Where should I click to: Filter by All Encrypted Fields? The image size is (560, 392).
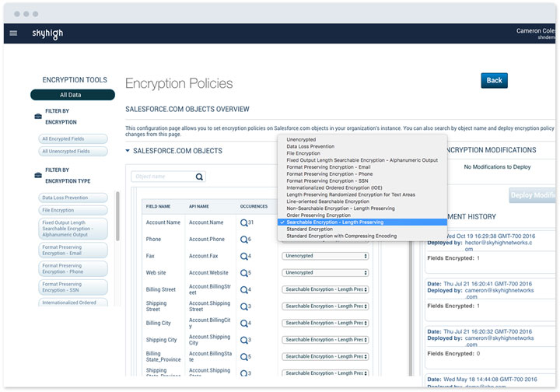73,139
